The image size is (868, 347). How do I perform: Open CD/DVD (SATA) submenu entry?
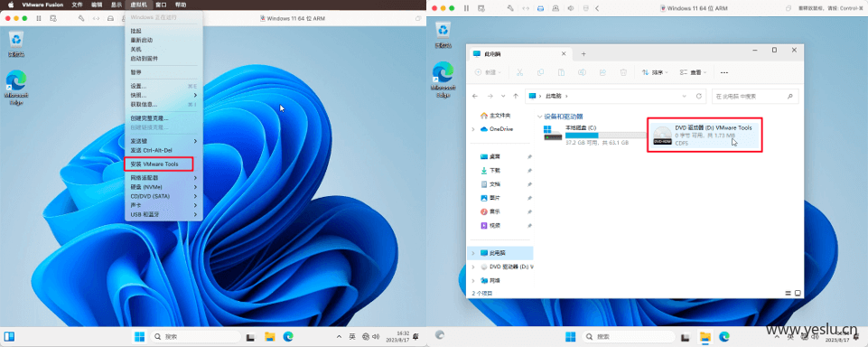coord(163,196)
